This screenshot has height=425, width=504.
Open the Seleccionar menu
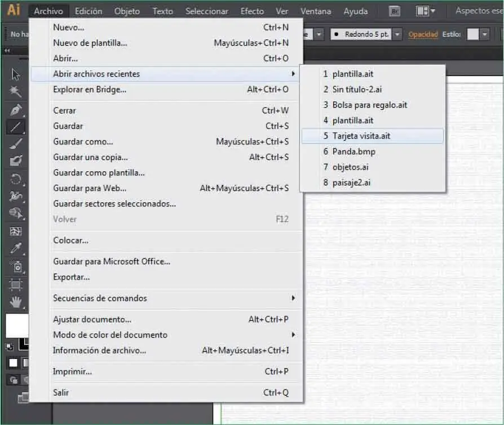(x=207, y=11)
